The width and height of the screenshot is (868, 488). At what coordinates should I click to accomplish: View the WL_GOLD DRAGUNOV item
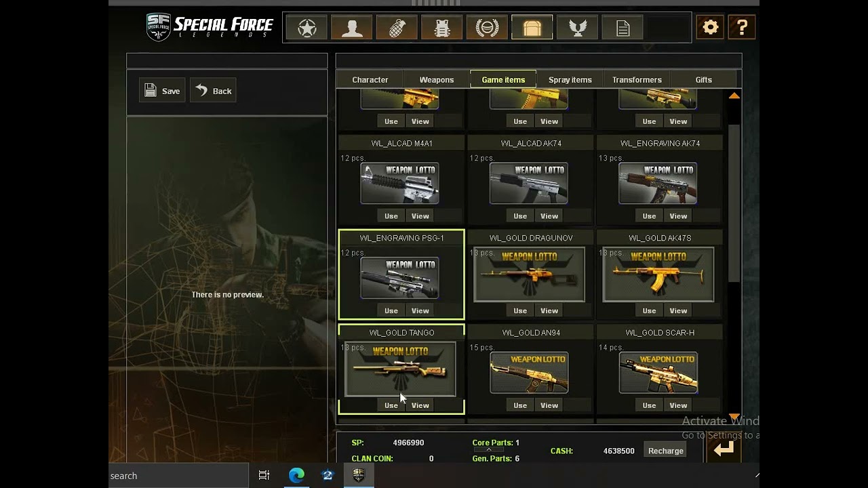pos(549,310)
